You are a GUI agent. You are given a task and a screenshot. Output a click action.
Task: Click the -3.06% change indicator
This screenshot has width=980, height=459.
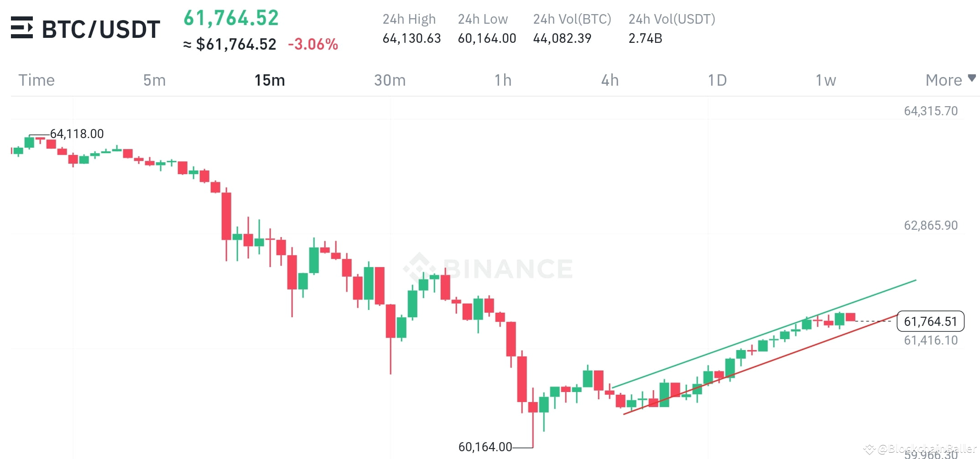[x=313, y=44]
